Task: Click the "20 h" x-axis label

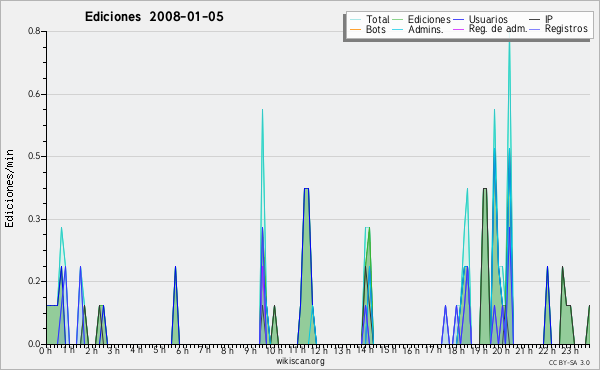Action: click(501, 351)
